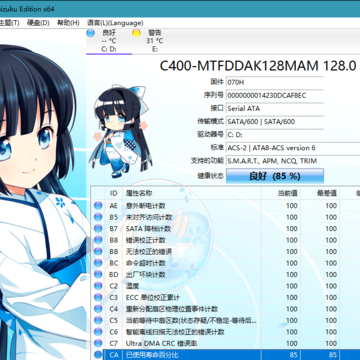Click the yellow warning orb for E: disk
The image size is (360, 360).
pyautogui.click(x=136, y=33)
